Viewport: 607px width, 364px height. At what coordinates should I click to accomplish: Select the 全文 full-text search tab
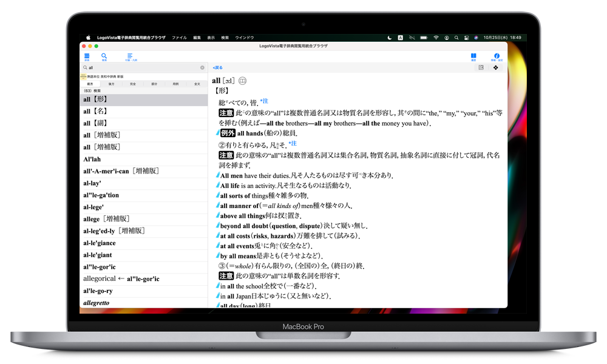click(x=197, y=84)
